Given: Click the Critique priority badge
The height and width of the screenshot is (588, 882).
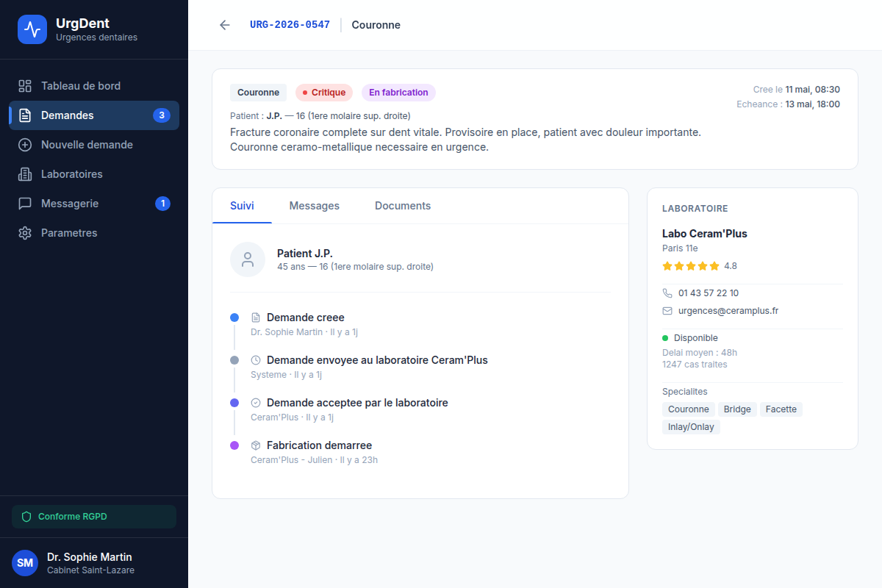Looking at the screenshot, I should [324, 93].
